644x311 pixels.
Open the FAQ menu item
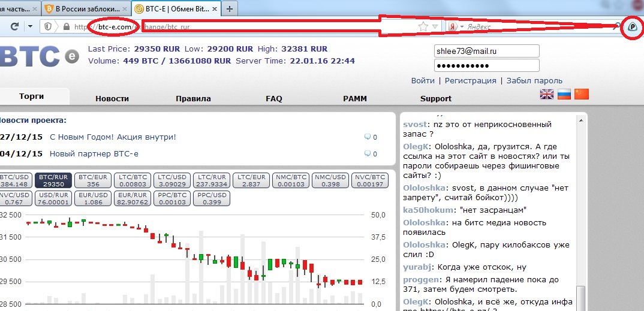(274, 98)
